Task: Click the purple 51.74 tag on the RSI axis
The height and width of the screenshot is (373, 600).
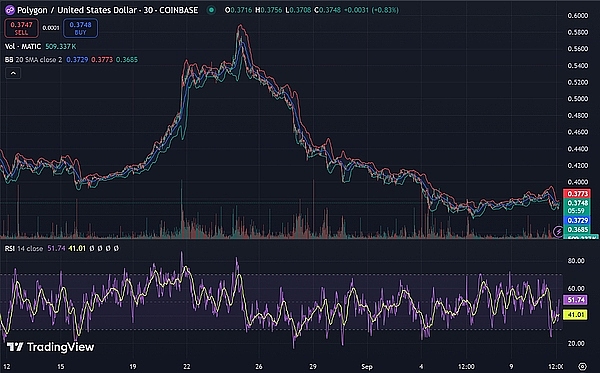Action: coord(576,300)
